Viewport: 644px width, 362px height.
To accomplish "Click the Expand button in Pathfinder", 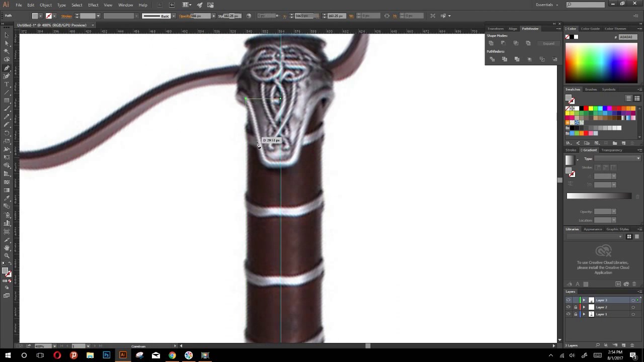I will pos(548,43).
